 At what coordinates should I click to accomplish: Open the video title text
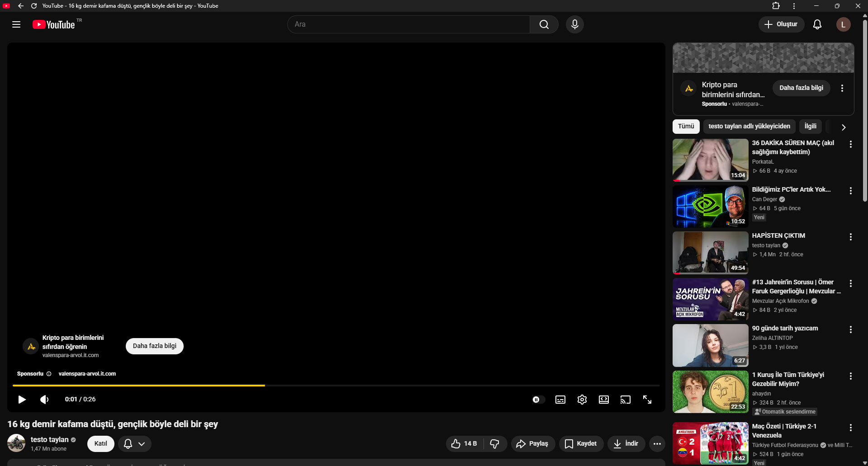pos(113,424)
